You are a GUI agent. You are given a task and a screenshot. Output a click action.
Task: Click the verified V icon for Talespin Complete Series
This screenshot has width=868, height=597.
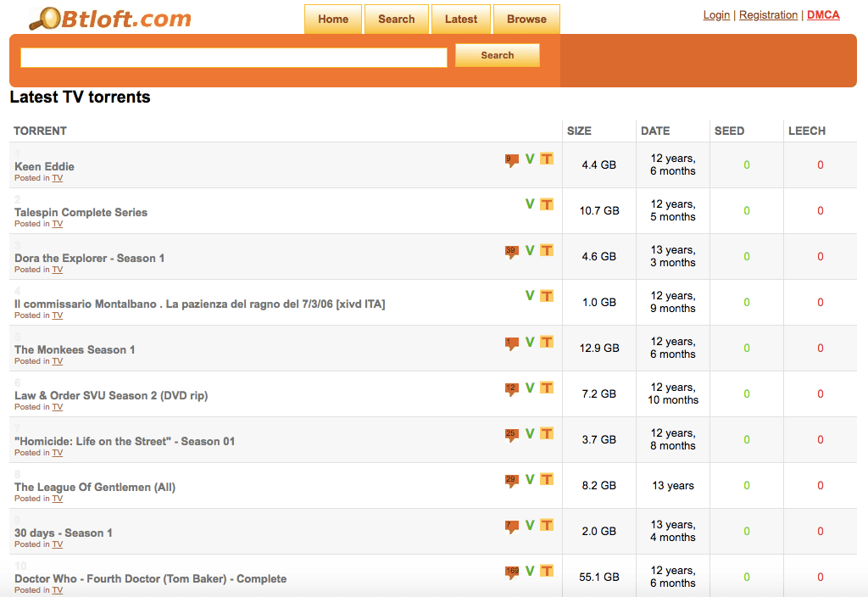point(530,204)
